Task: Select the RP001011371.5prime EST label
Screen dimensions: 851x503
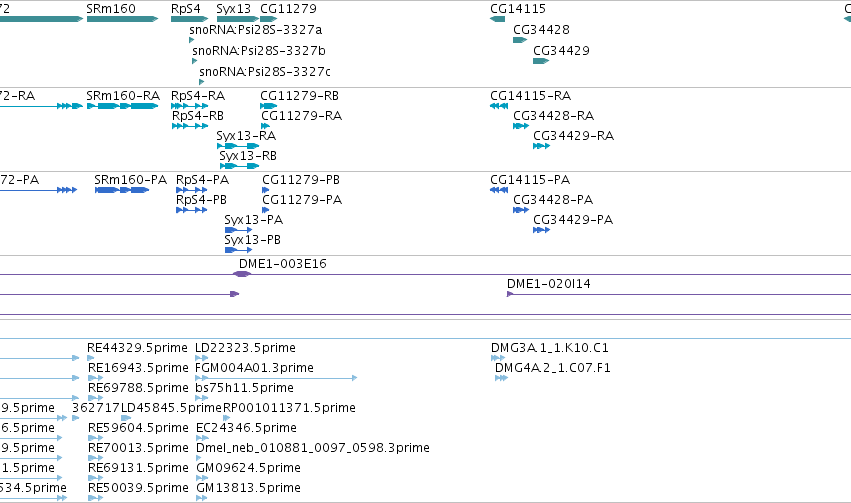Action: [289, 409]
